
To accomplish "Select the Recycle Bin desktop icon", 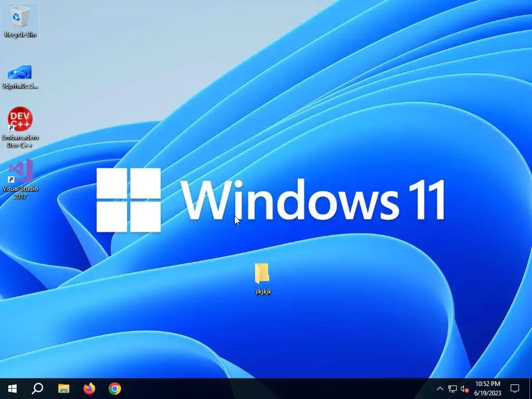I will [x=20, y=21].
